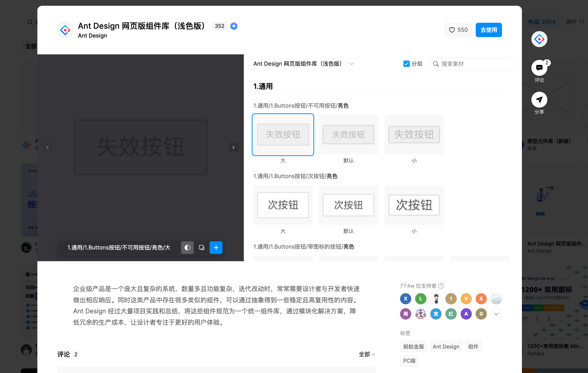588x373 pixels.
Task: Go to next preview with right arrow
Action: click(x=233, y=147)
